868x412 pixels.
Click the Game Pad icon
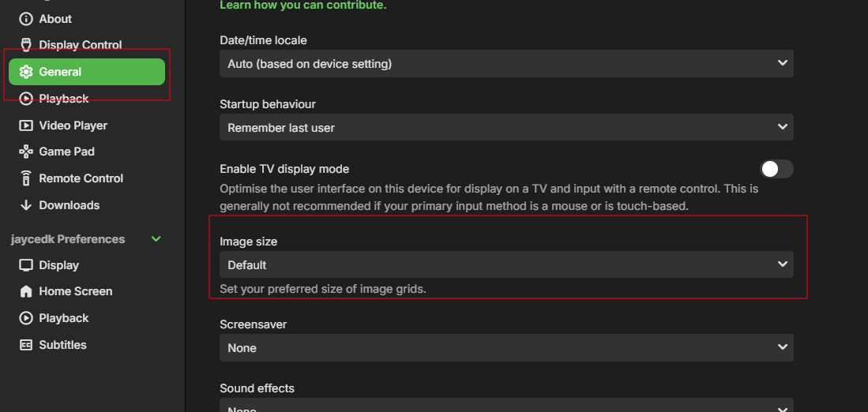[x=25, y=152]
